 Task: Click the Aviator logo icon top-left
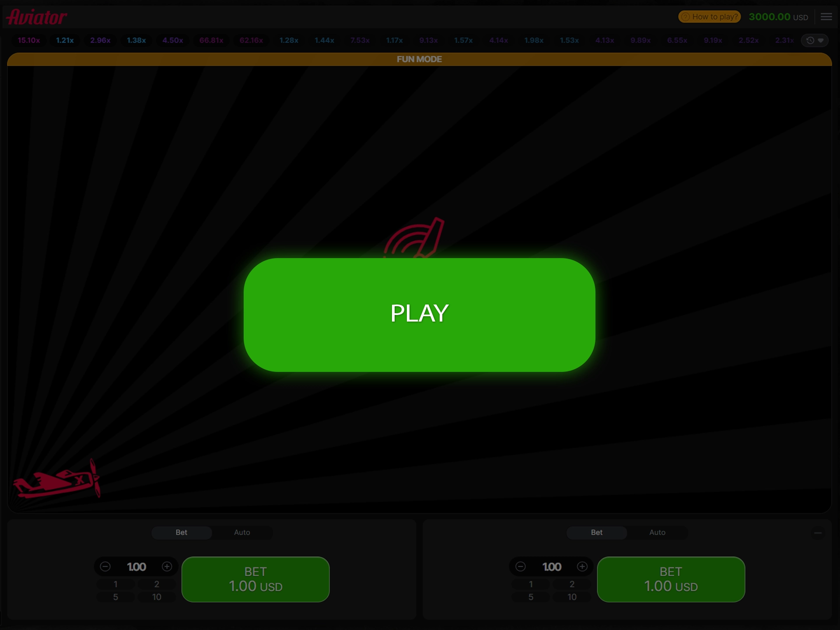pos(37,17)
